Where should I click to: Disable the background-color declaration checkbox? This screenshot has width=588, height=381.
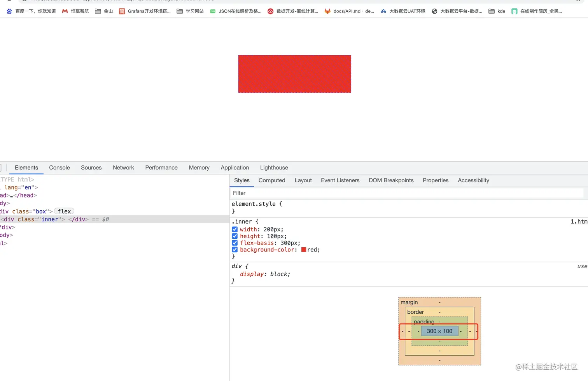coord(235,250)
